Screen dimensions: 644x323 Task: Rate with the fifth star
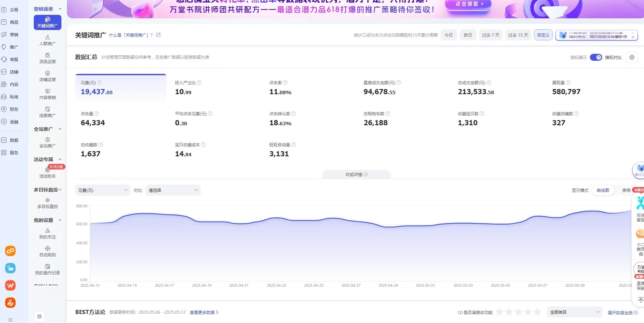coord(537,312)
